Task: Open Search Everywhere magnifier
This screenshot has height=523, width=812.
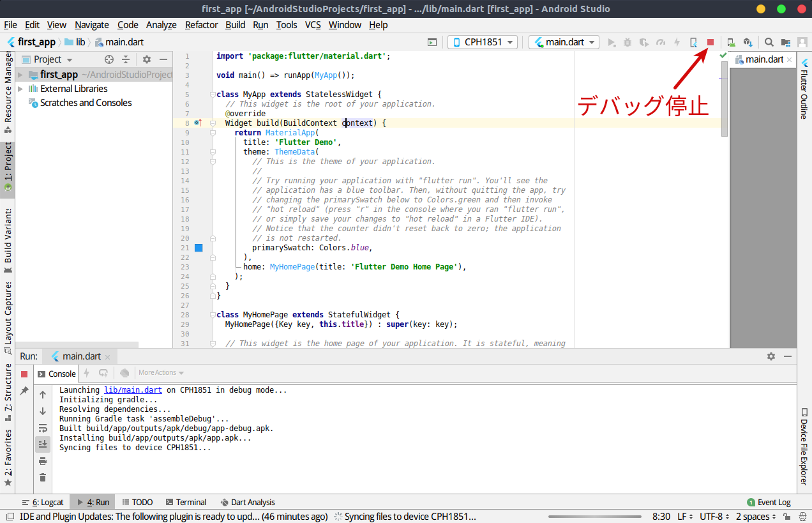Action: [768, 42]
